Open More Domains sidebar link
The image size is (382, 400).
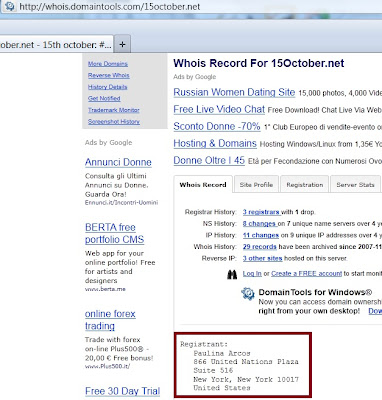tap(108, 64)
